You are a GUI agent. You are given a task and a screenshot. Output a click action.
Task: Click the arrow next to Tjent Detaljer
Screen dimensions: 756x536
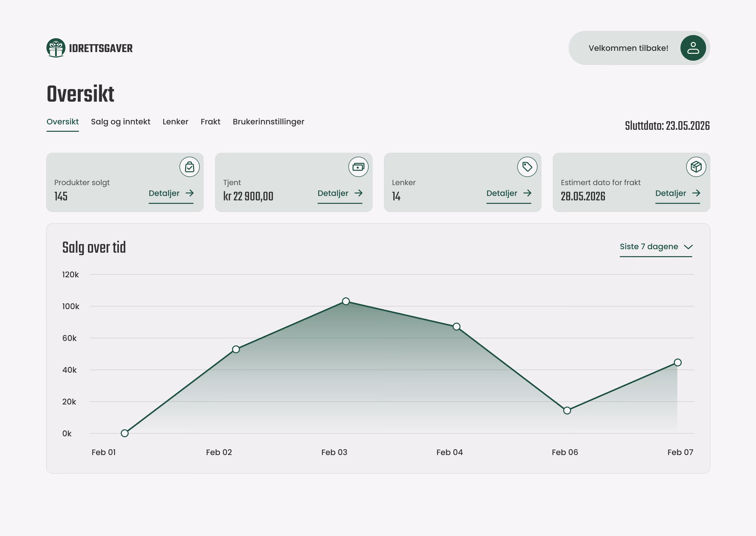pos(358,193)
